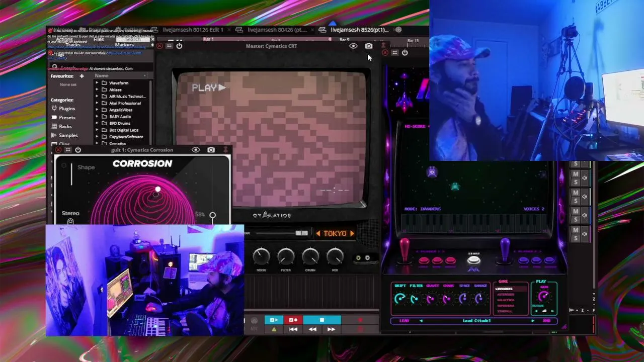
Task: Adjust the DRIFT knob on arcade synth
Action: click(x=400, y=299)
